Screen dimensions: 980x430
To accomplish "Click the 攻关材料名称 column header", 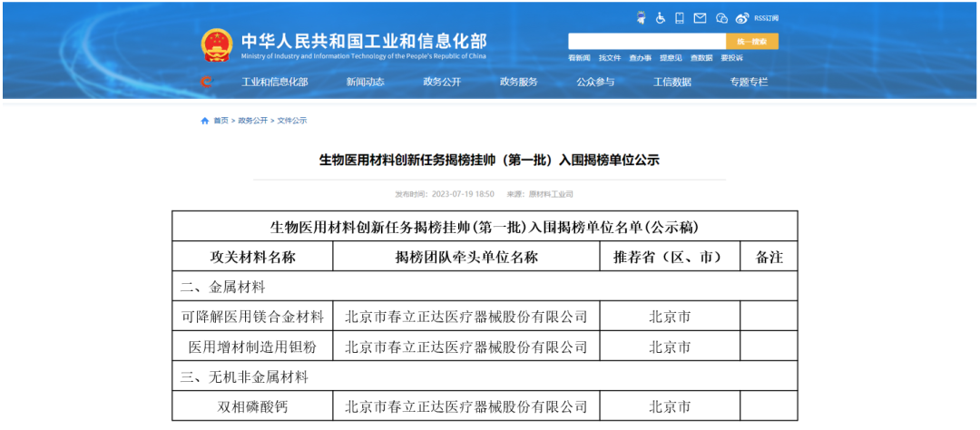I will [x=252, y=257].
